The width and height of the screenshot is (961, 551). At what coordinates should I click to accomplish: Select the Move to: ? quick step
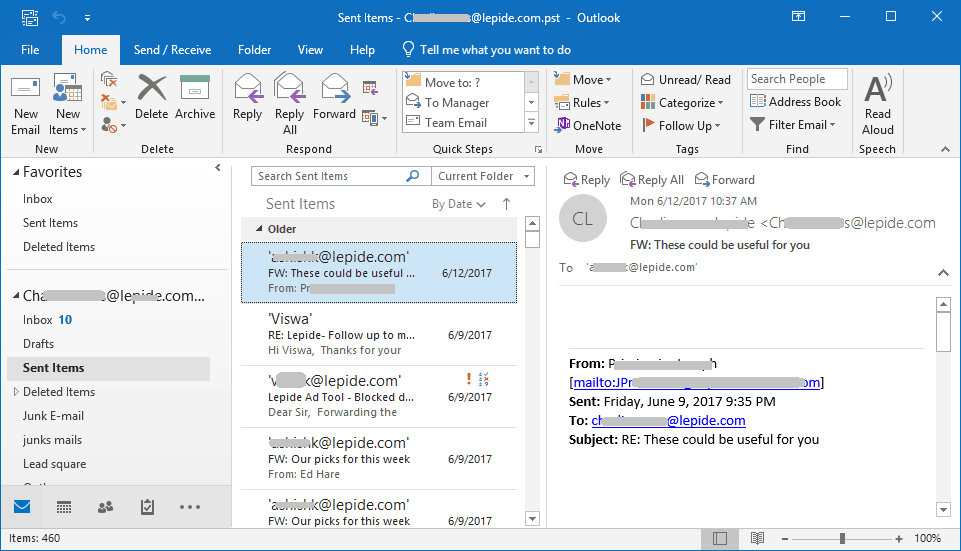click(x=464, y=82)
